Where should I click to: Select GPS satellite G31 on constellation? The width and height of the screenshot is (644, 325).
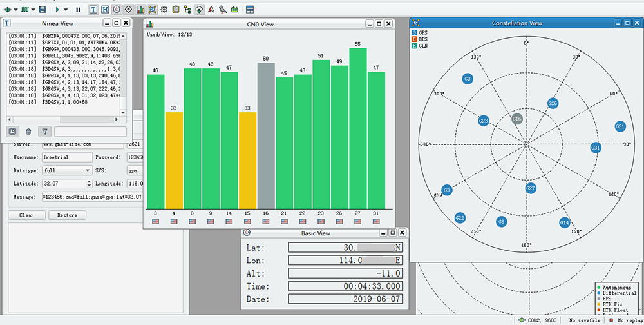(596, 148)
